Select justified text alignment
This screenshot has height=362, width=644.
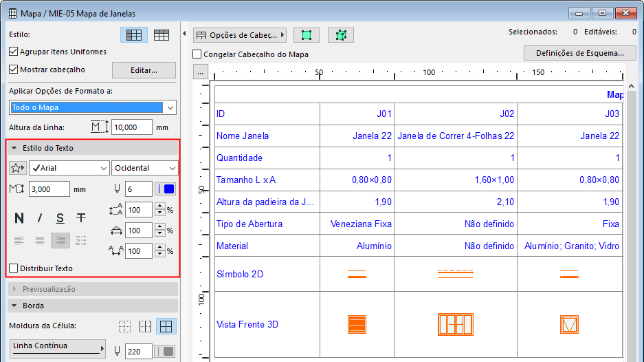tap(81, 240)
